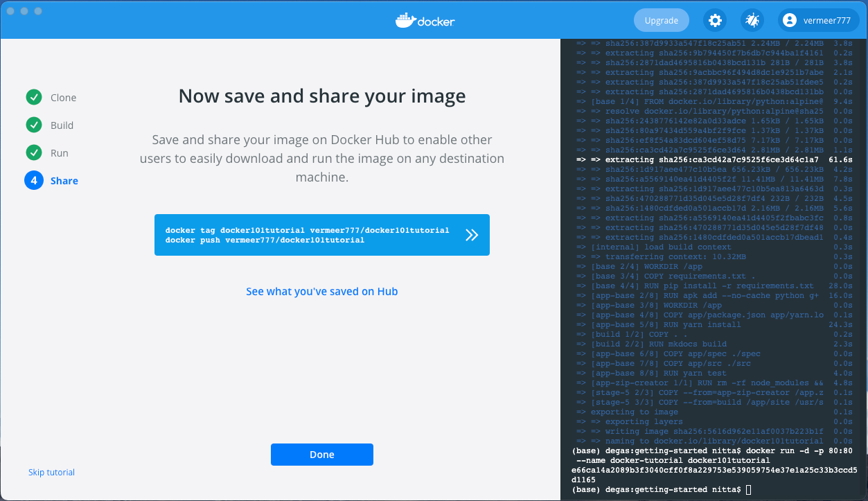The image size is (868, 501).
Task: Click the terminal prompt cursor
Action: point(748,490)
